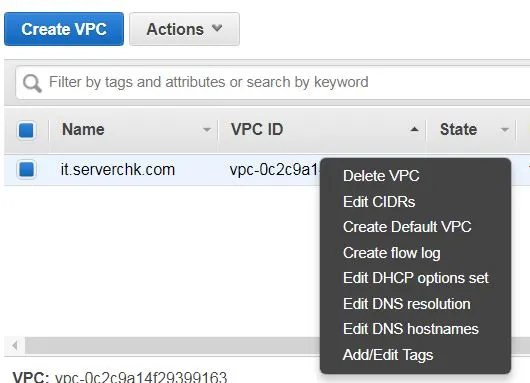
Task: Click the Create VPC button
Action: [x=64, y=29]
